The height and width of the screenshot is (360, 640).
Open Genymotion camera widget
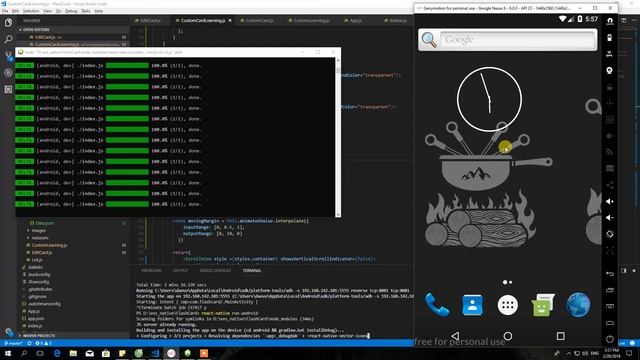(610, 70)
